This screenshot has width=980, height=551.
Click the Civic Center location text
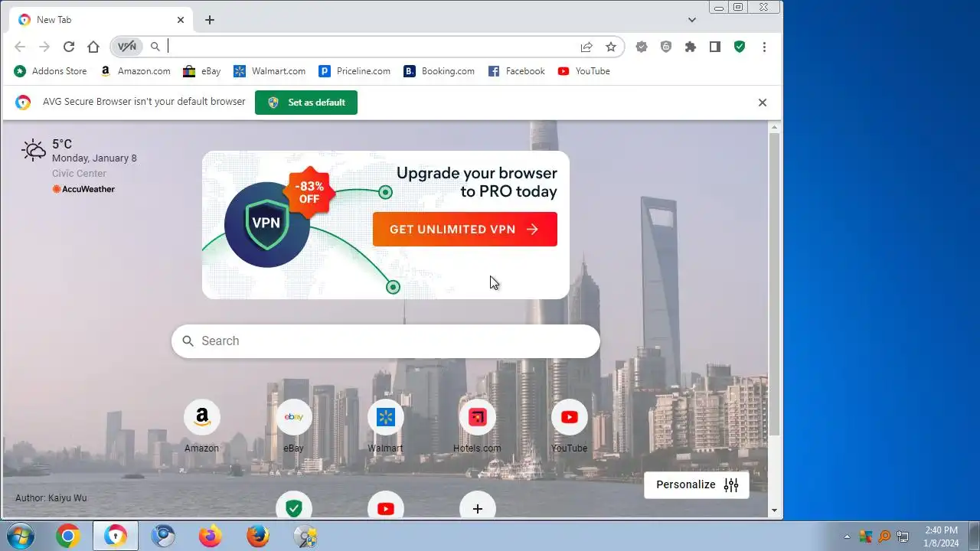[x=79, y=174]
